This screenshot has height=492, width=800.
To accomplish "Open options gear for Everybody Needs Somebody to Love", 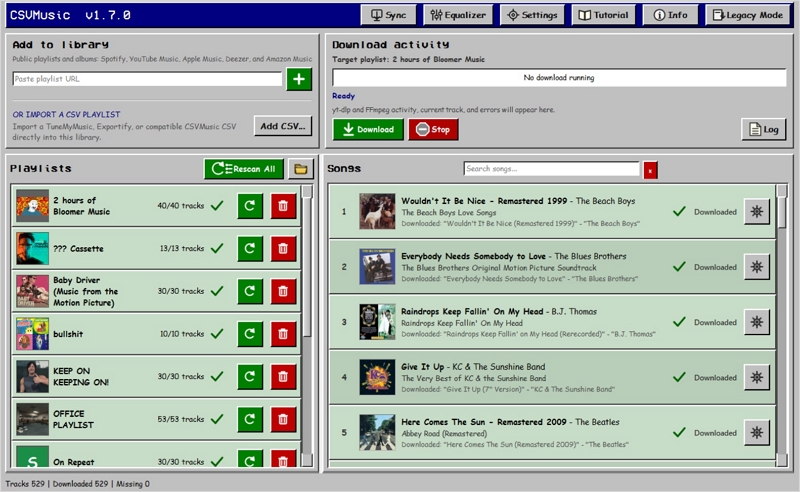I will click(757, 266).
